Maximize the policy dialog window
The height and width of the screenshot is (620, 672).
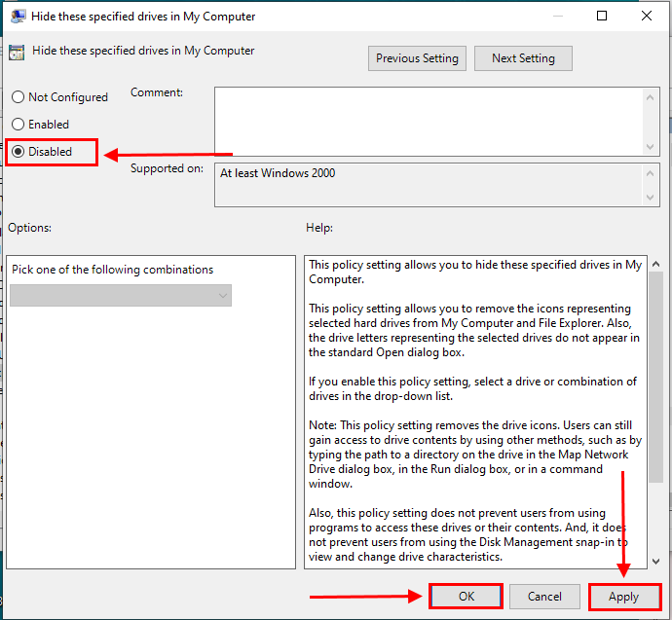coord(602,16)
